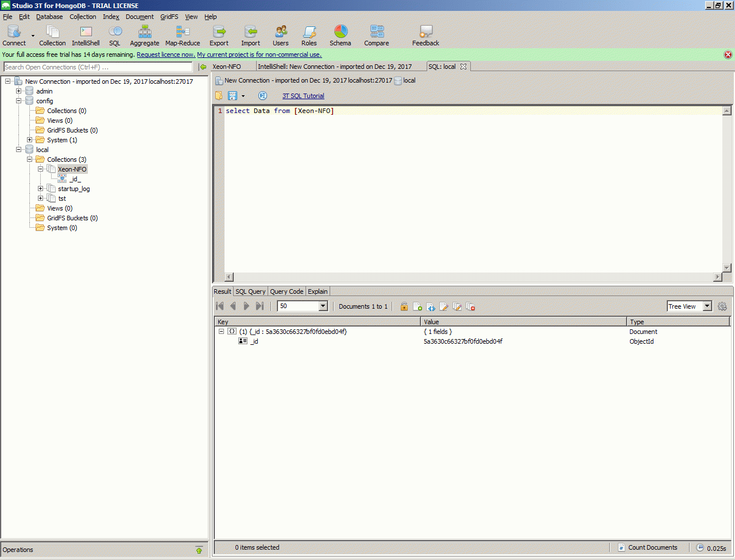Open the Roles manager
Viewport: 735px width, 560px height.
click(x=309, y=35)
